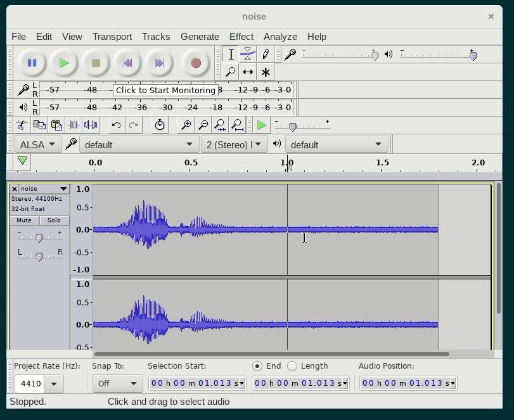This screenshot has height=420, width=514.
Task: Open the host selection ALSA dropdown
Action: click(x=36, y=144)
